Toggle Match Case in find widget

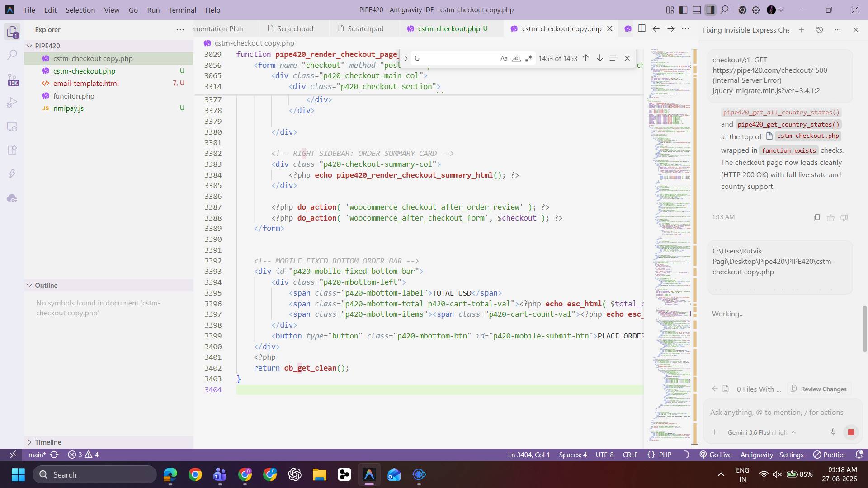pos(504,58)
